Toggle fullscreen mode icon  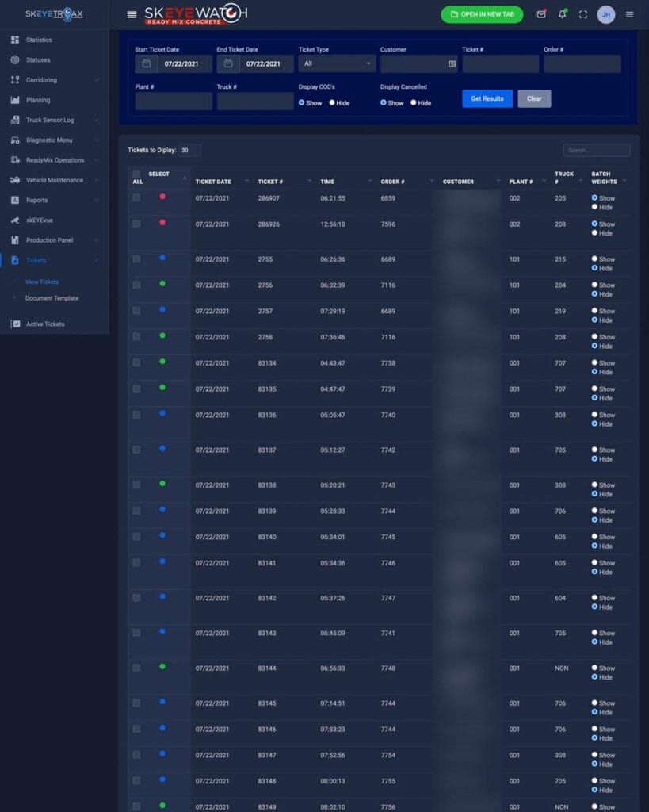click(584, 14)
